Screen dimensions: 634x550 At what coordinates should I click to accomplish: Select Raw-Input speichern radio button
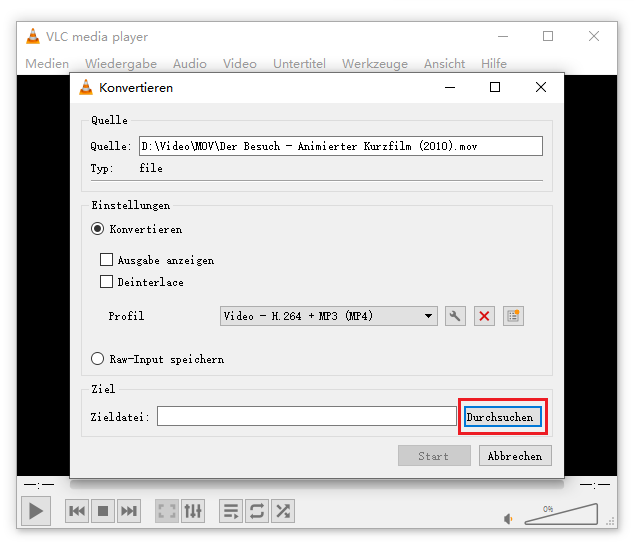[97, 359]
